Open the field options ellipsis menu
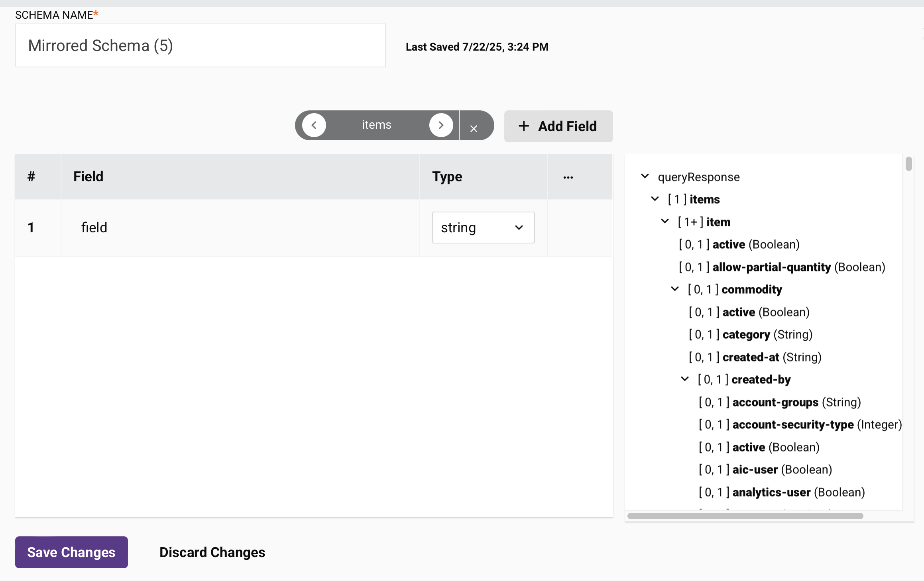Image resolution: width=924 pixels, height=581 pixels. click(x=568, y=177)
